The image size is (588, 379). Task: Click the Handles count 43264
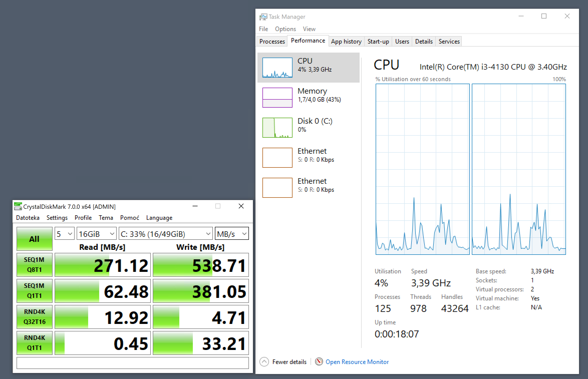tap(455, 308)
